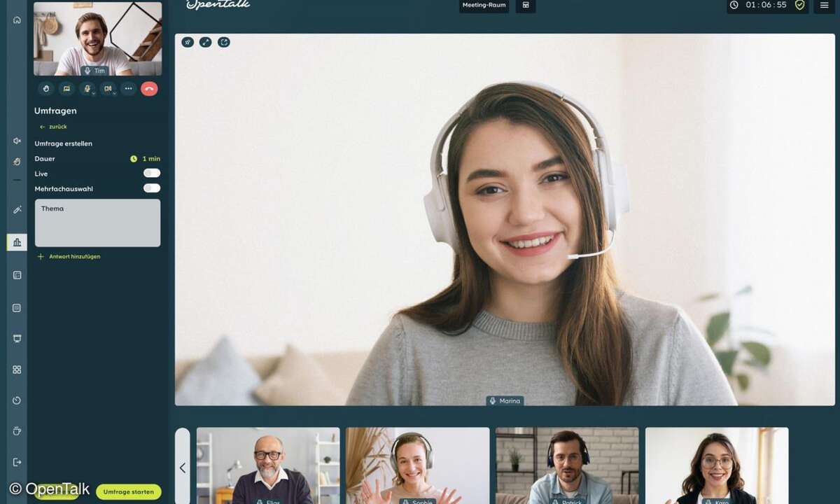Click the exit door icon in sidebar
This screenshot has height=504, width=840.
[x=17, y=462]
